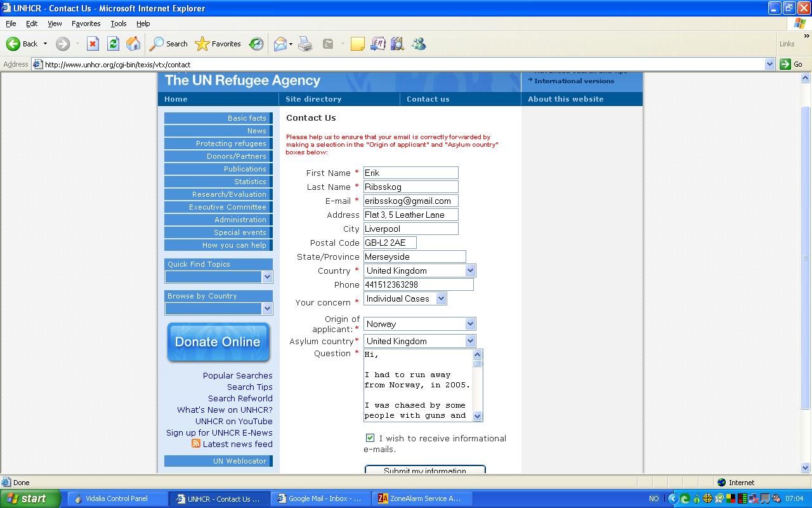Open the Edit menu
The image size is (812, 508).
(32, 23)
